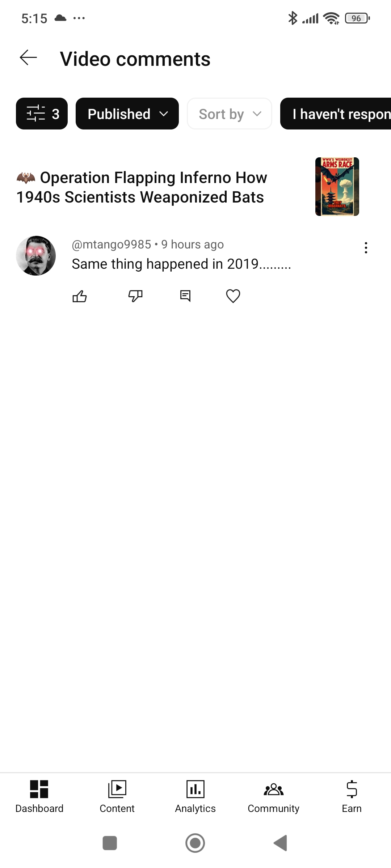Tap the Android recent apps square button
The height and width of the screenshot is (868, 391).
[110, 843]
